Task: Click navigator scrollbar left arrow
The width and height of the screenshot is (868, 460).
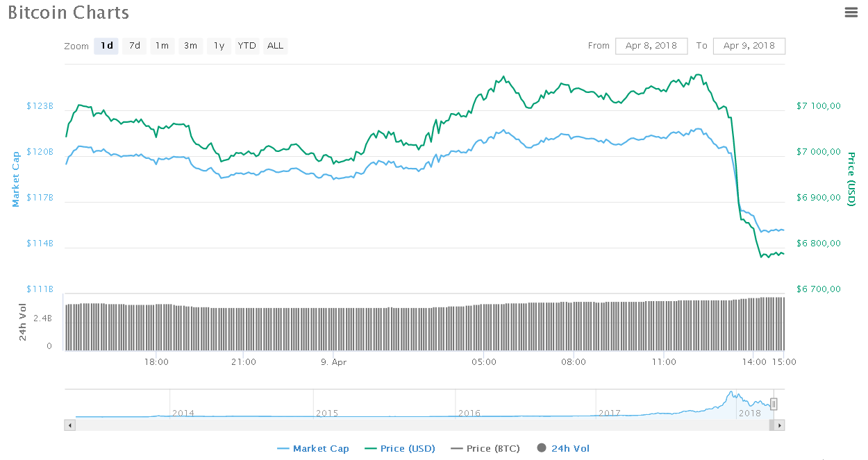Action: [69, 425]
